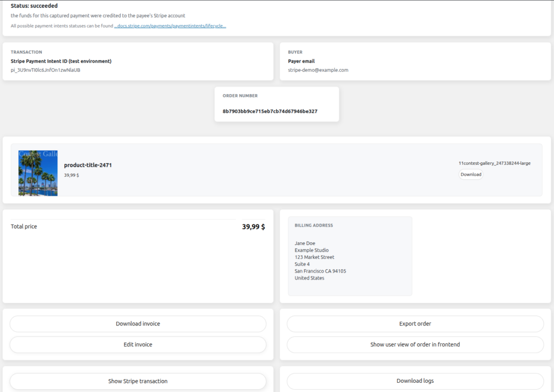This screenshot has width=554, height=392.
Task: Select the name Jane Doe in billing address
Action: click(x=305, y=243)
